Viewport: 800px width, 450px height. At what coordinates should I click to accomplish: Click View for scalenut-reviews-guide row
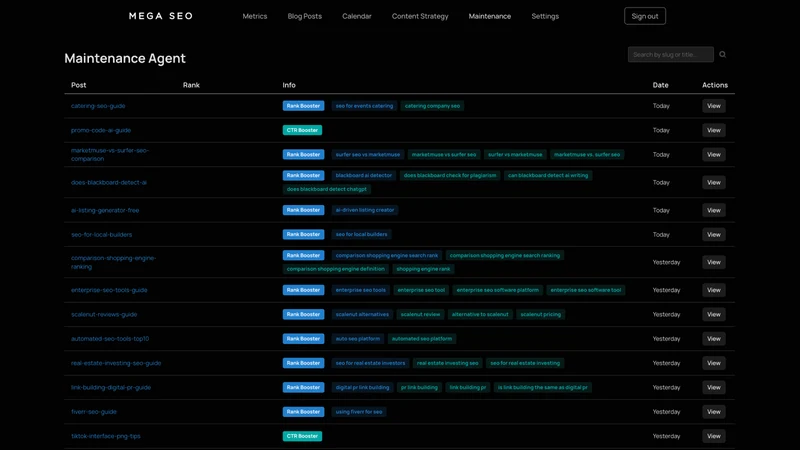(714, 314)
